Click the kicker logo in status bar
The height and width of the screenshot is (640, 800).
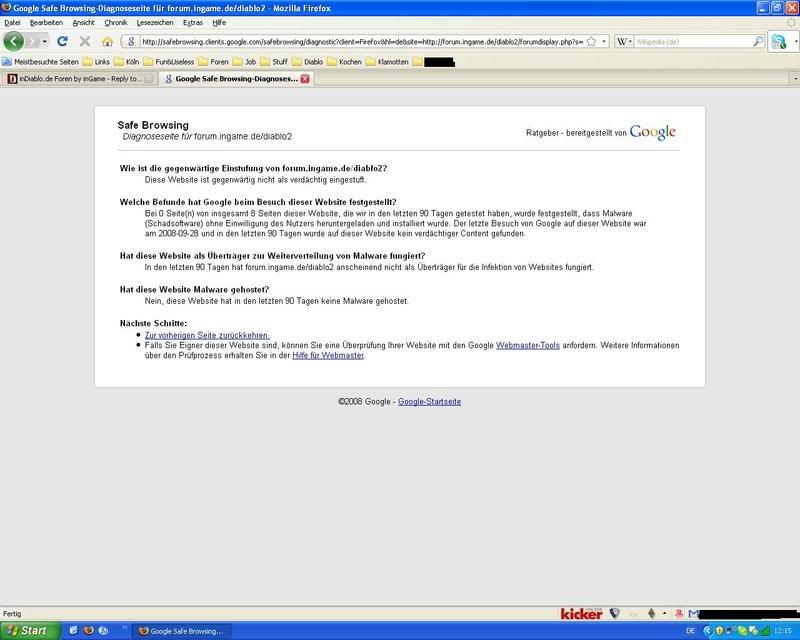pyautogui.click(x=581, y=613)
